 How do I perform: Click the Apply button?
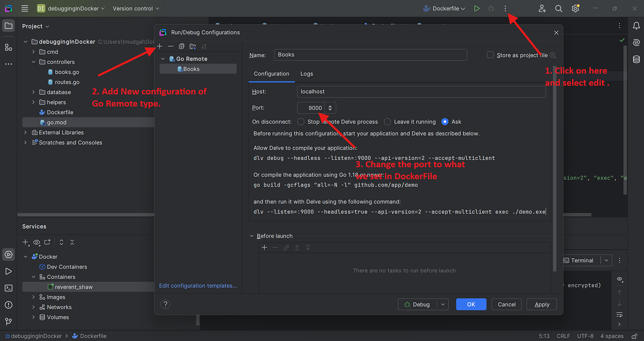[542, 304]
